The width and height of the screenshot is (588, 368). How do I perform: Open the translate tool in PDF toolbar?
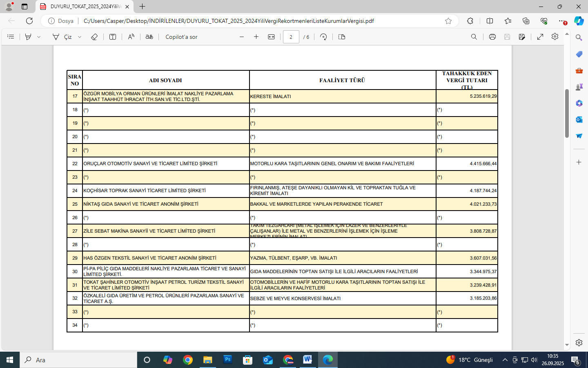click(x=149, y=37)
